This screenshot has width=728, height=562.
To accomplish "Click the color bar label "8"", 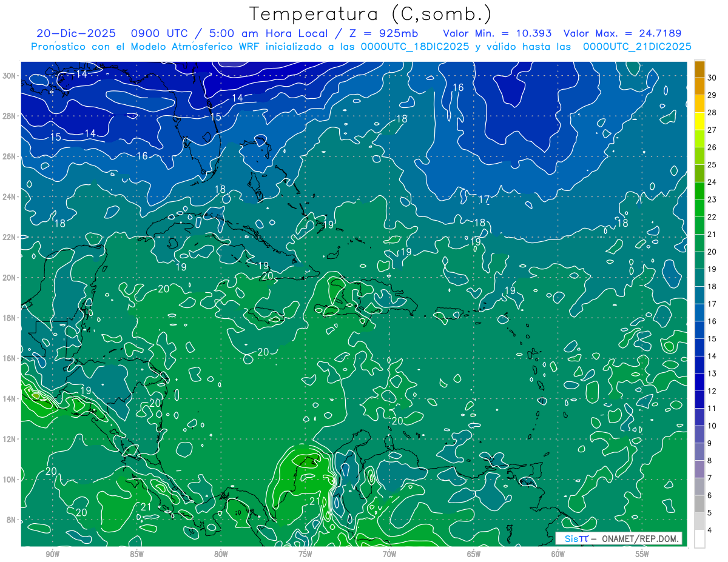I will tap(710, 461).
